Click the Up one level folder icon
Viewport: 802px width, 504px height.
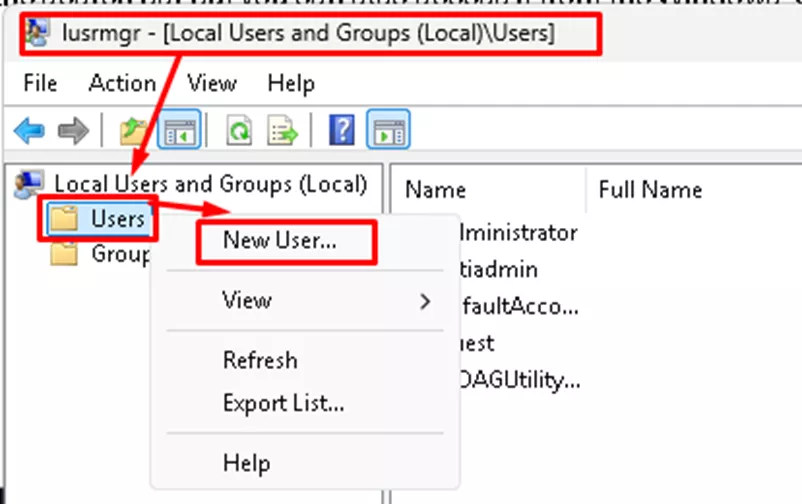coord(133,130)
